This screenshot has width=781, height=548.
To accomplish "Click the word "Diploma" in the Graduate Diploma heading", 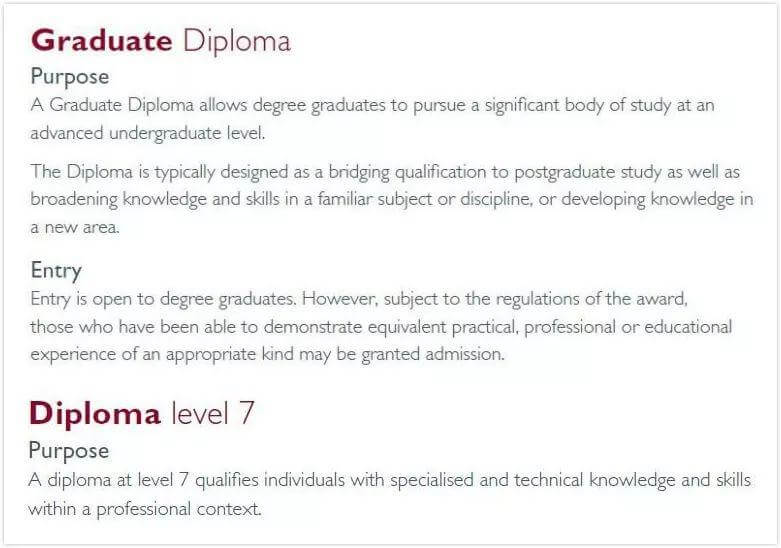I will [236, 41].
